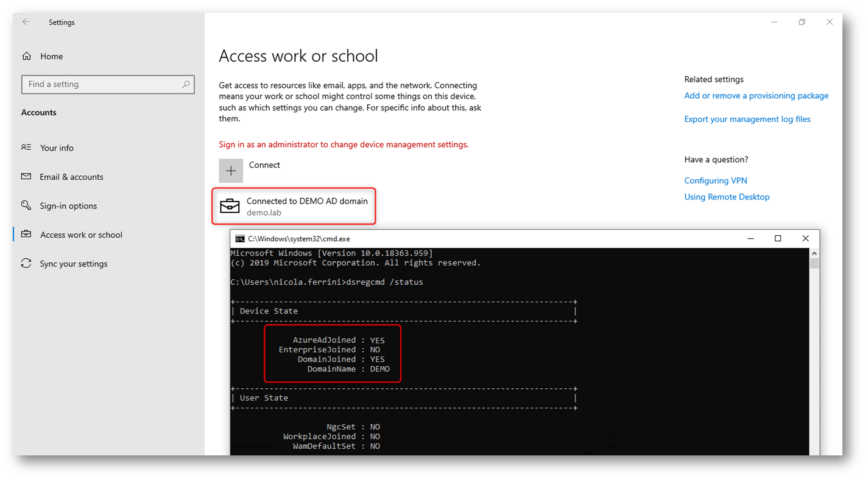Maximize the cmd.exe window

[778, 238]
